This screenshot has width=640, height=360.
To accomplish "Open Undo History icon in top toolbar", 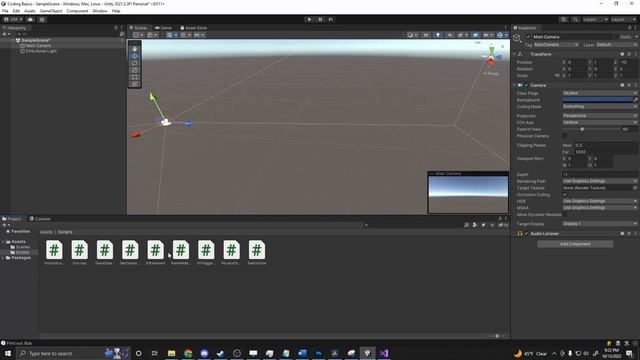I will pyautogui.click(x=563, y=19).
